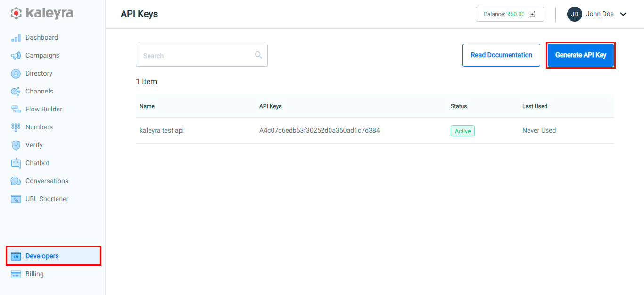Click the Chatbot robot icon
Viewport: 644px width, 295px height.
pos(16,163)
